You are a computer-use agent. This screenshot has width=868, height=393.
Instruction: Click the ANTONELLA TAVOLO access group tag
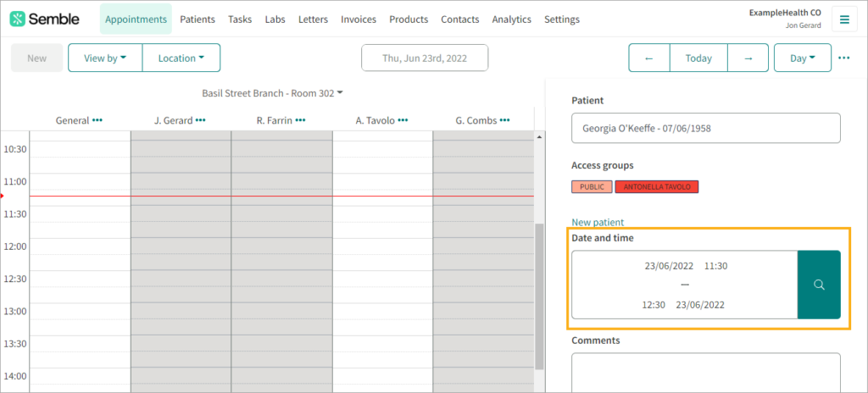pos(657,187)
